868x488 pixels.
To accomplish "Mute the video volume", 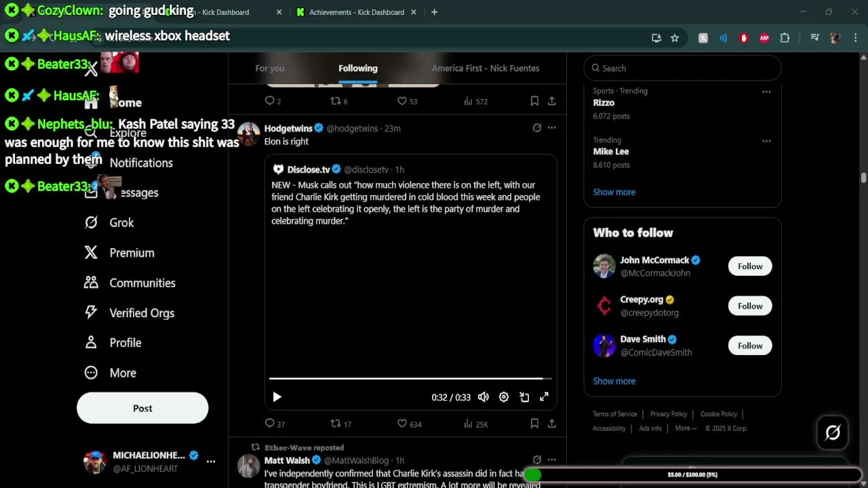I will point(484,397).
